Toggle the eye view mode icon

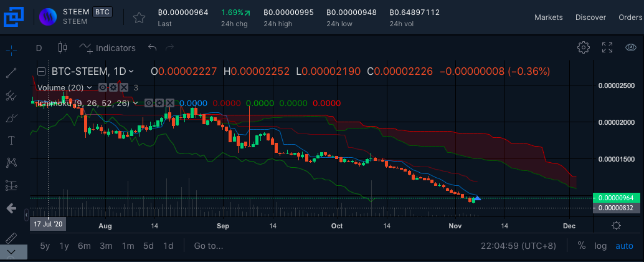click(631, 47)
